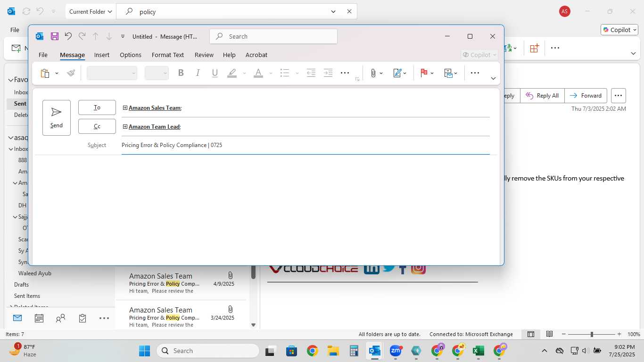Open the Signature dropdown icon
Screen dimensions: 644x362
[x=400, y=73]
